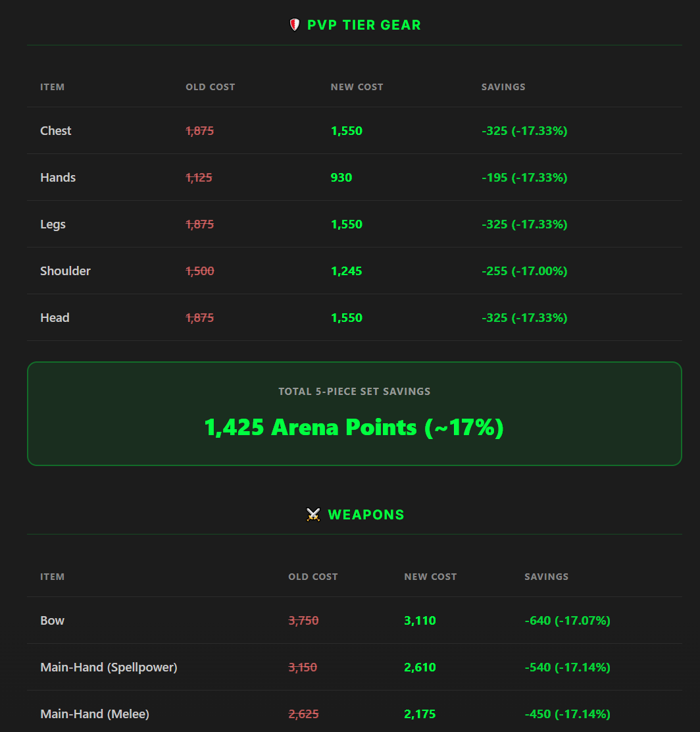Click the Bow's struck-through old cost 3,750

coord(303,621)
